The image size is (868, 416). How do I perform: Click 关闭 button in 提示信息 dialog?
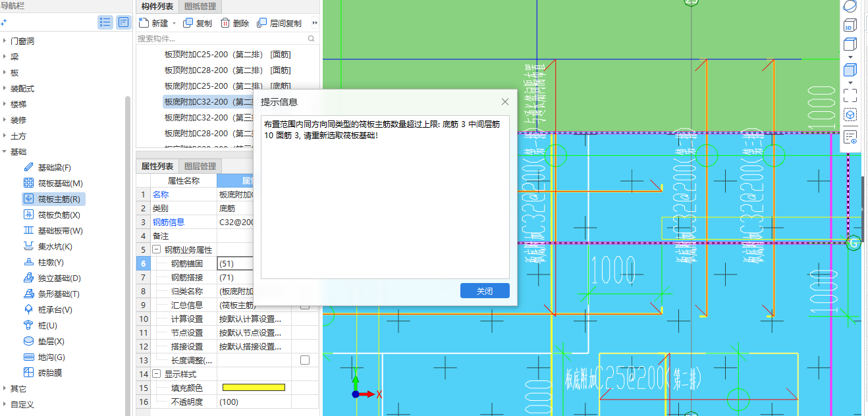(485, 291)
